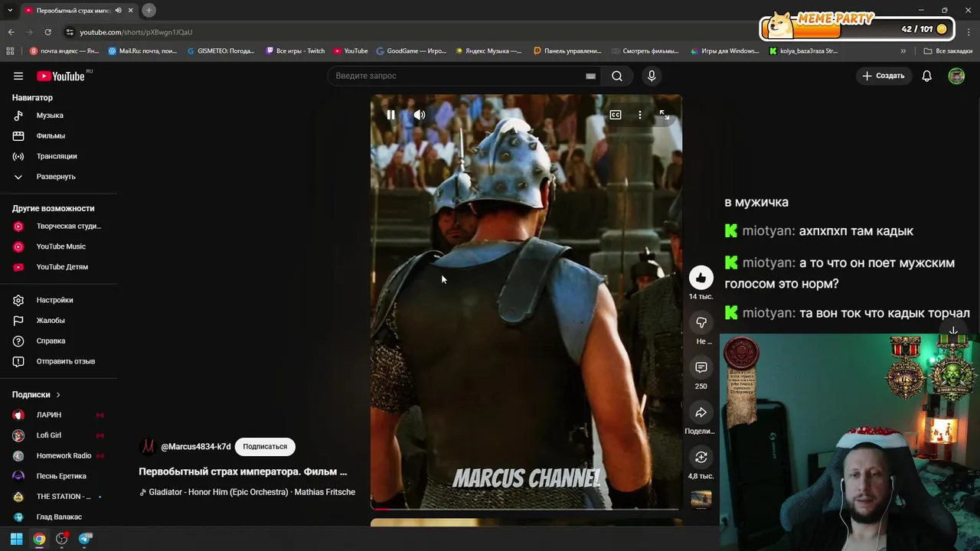The image size is (980, 551).
Task: Open a new Chrome tab
Action: pos(149,10)
